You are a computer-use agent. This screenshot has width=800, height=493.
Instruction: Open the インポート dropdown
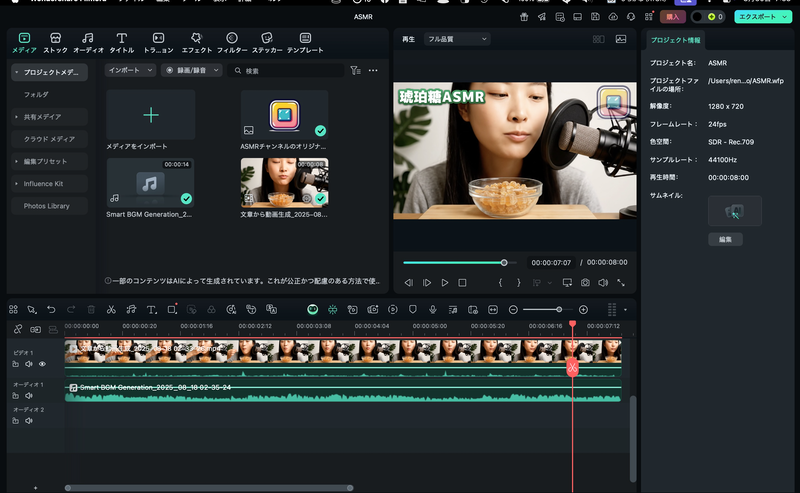tap(130, 70)
